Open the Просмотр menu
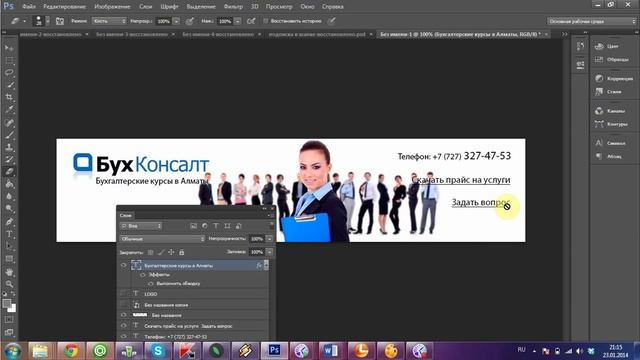Screen dimensions: 640x360 click(279, 7)
